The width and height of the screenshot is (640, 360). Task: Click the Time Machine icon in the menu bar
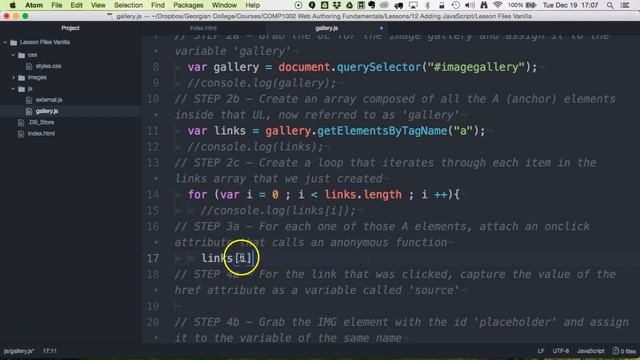click(x=456, y=5)
